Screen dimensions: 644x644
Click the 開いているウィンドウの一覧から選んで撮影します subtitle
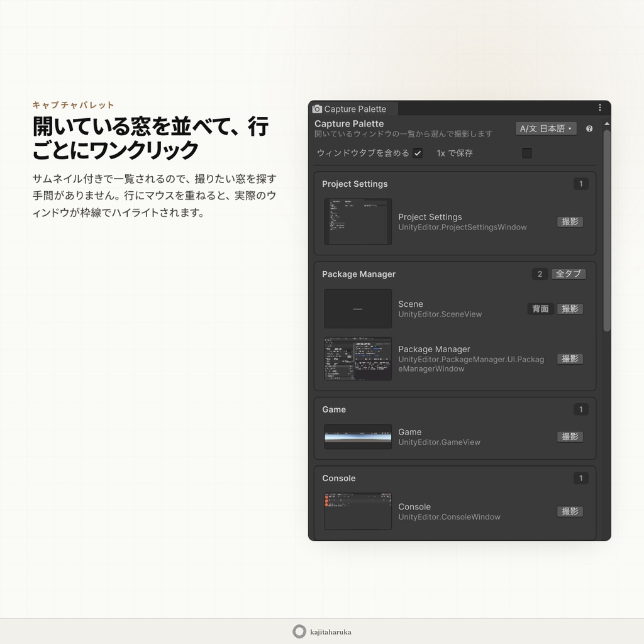403,134
